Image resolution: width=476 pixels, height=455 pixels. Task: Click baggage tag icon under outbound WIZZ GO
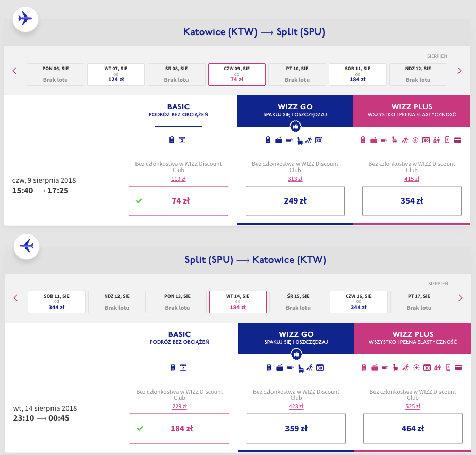click(x=290, y=140)
